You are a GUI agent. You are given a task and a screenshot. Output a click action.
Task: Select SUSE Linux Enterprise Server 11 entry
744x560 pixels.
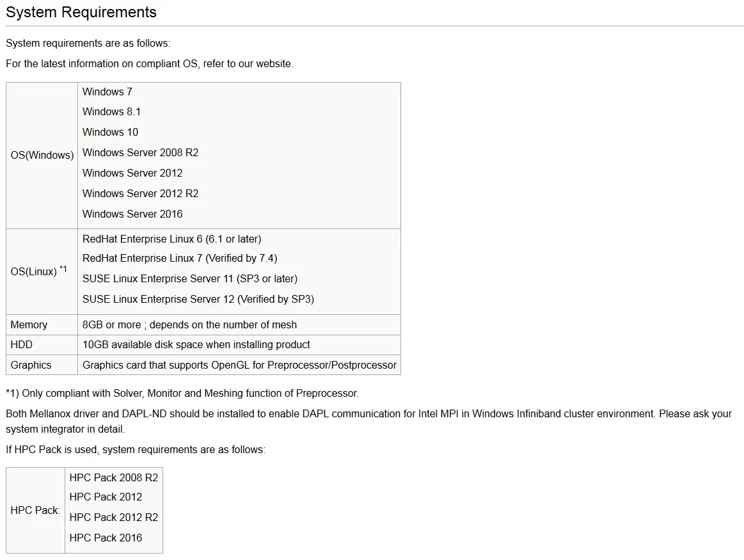pyautogui.click(x=190, y=278)
